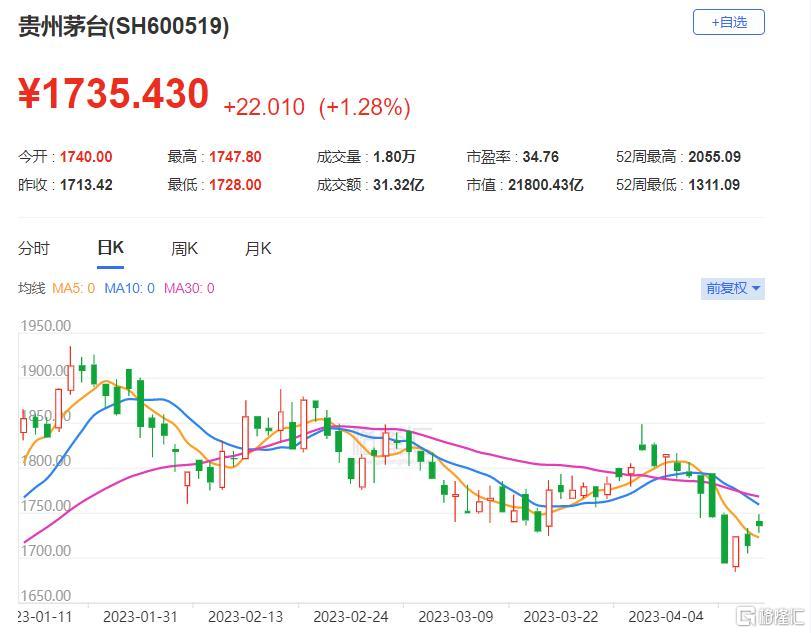Image resolution: width=811 pixels, height=633 pixels.
Task: Click the 今开 value 1740.00
Action: (86, 157)
